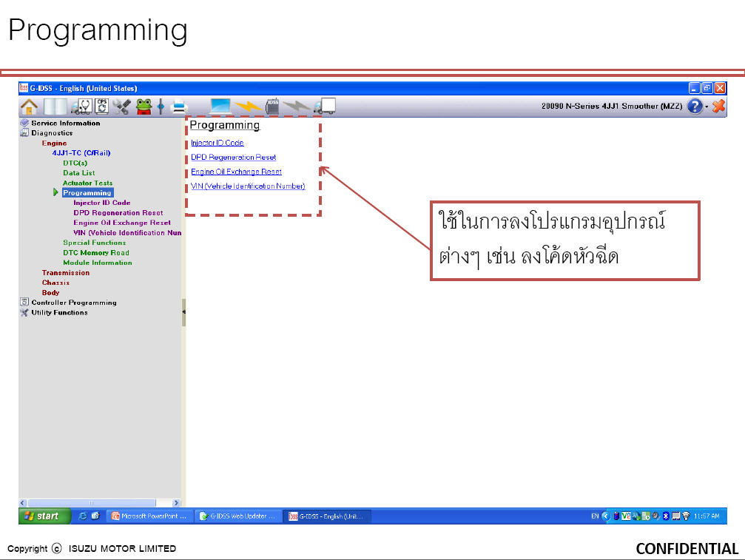The height and width of the screenshot is (560, 745).
Task: Open the CPS controller programming icon
Action: 101,107
